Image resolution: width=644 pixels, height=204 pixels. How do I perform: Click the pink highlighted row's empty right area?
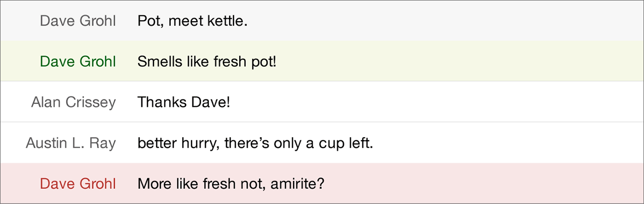click(478, 184)
